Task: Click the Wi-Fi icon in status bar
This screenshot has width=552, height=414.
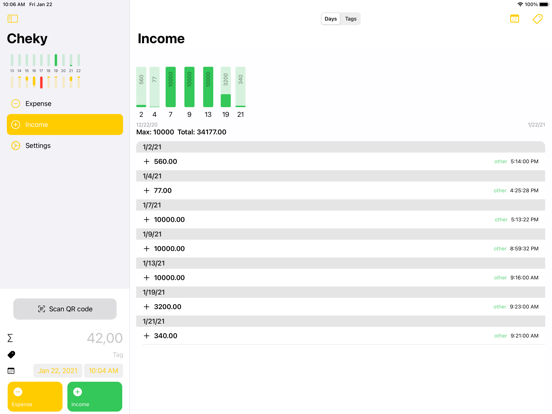Action: [x=520, y=4]
